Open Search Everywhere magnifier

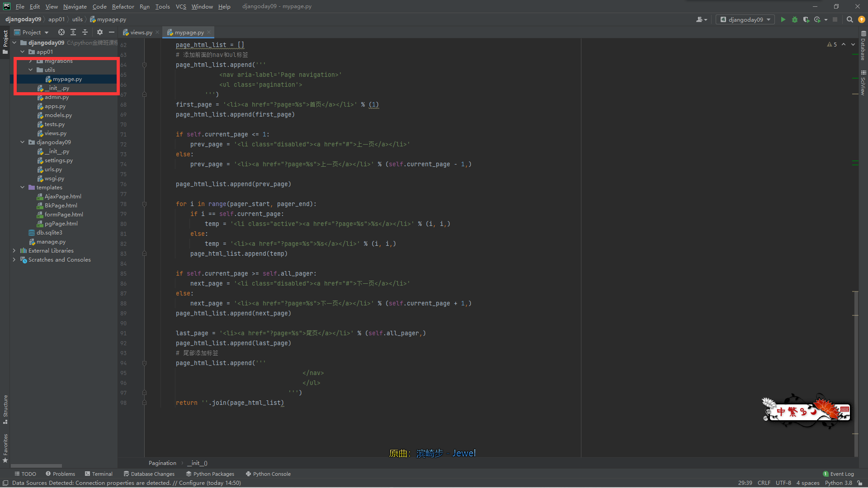pyautogui.click(x=849, y=19)
